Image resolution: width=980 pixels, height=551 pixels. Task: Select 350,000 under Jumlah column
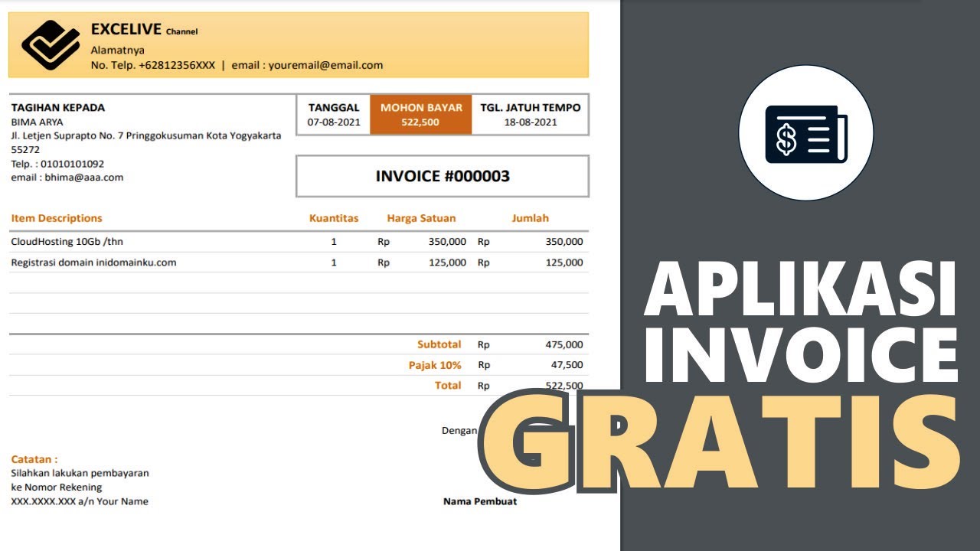tap(564, 242)
